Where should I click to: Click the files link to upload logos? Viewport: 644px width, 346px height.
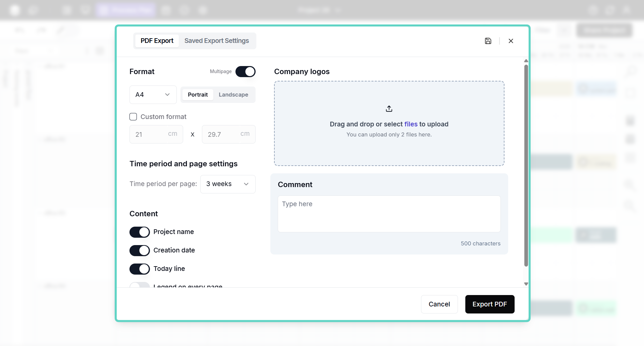tap(411, 124)
